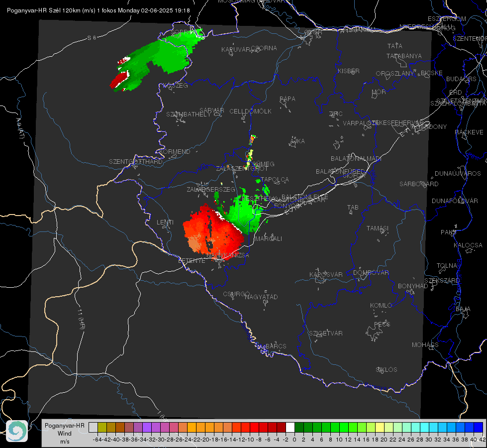Click the TAMÁSI label
487x448 pixels.
378,228
